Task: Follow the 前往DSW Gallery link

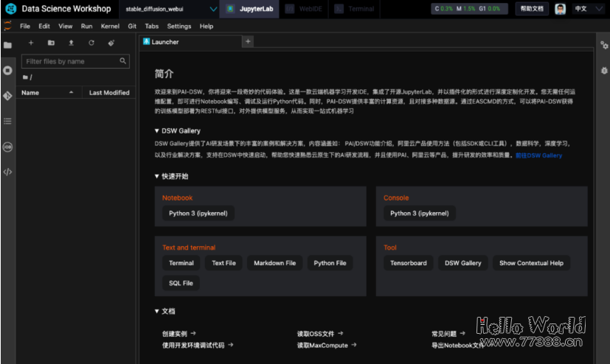Action: coord(538,155)
